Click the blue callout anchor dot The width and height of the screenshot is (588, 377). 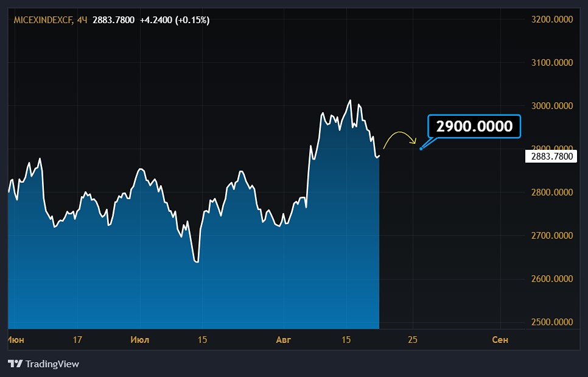tap(421, 148)
